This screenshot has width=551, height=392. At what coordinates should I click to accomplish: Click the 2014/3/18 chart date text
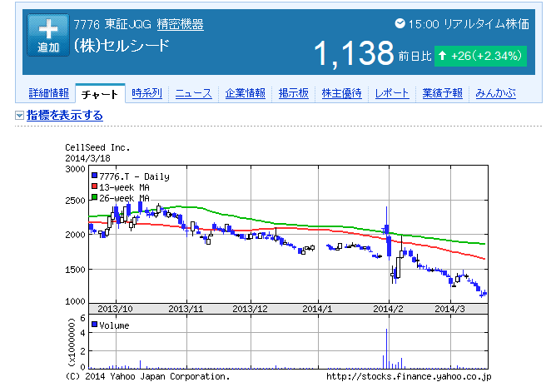click(x=88, y=158)
